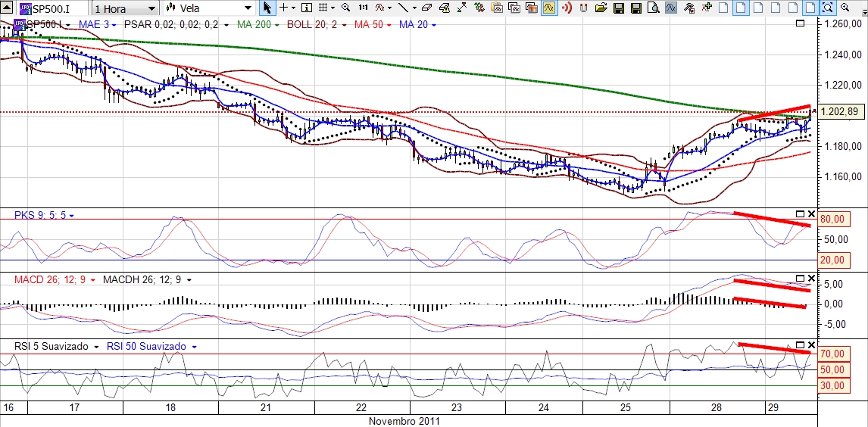Open chart with the folder icon

601,8
